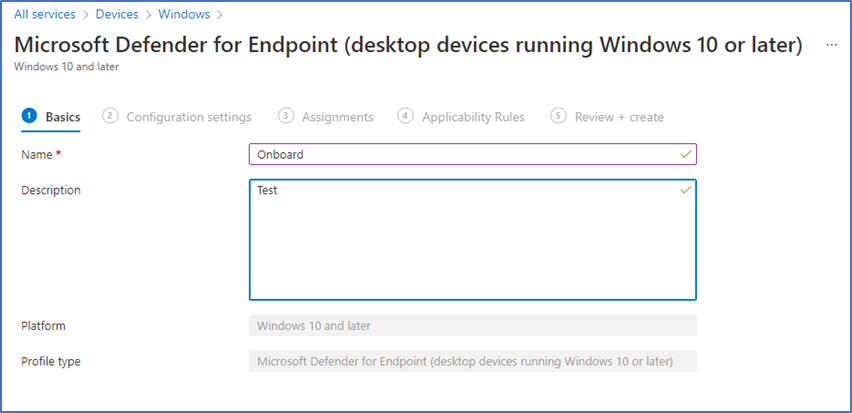Switch to the Assignments tab
The height and width of the screenshot is (413, 852).
pos(337,117)
